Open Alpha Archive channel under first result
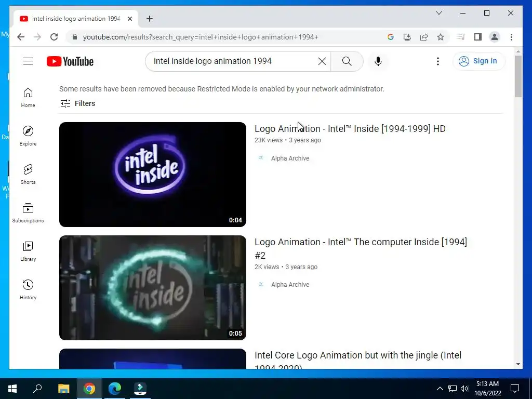This screenshot has height=399, width=532. pyautogui.click(x=290, y=158)
